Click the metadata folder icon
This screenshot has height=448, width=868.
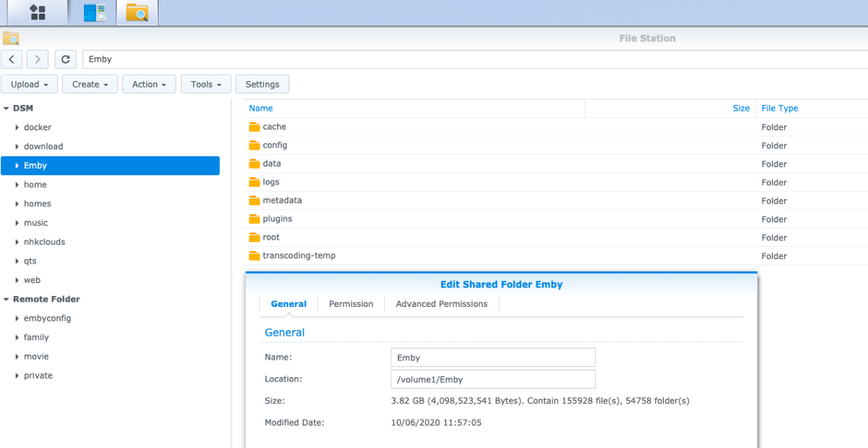pos(254,200)
